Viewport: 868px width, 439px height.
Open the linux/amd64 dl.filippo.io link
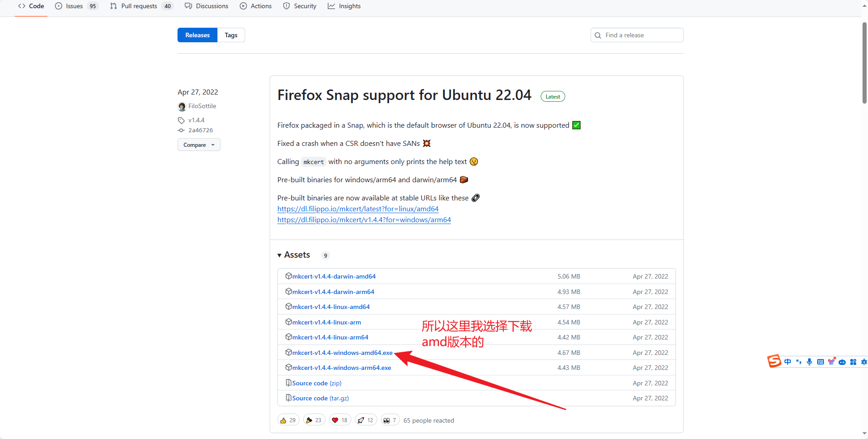tap(358, 209)
